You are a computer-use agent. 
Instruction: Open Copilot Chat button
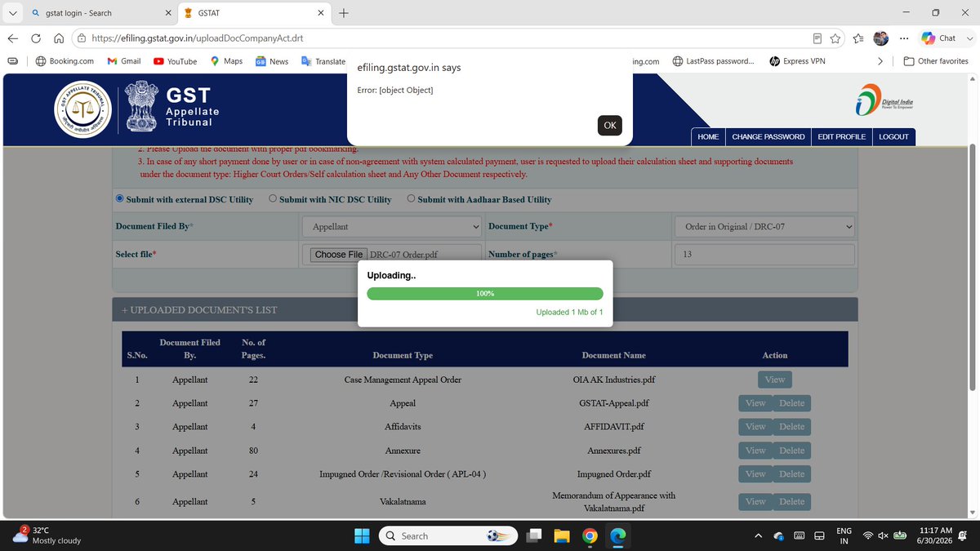939,38
